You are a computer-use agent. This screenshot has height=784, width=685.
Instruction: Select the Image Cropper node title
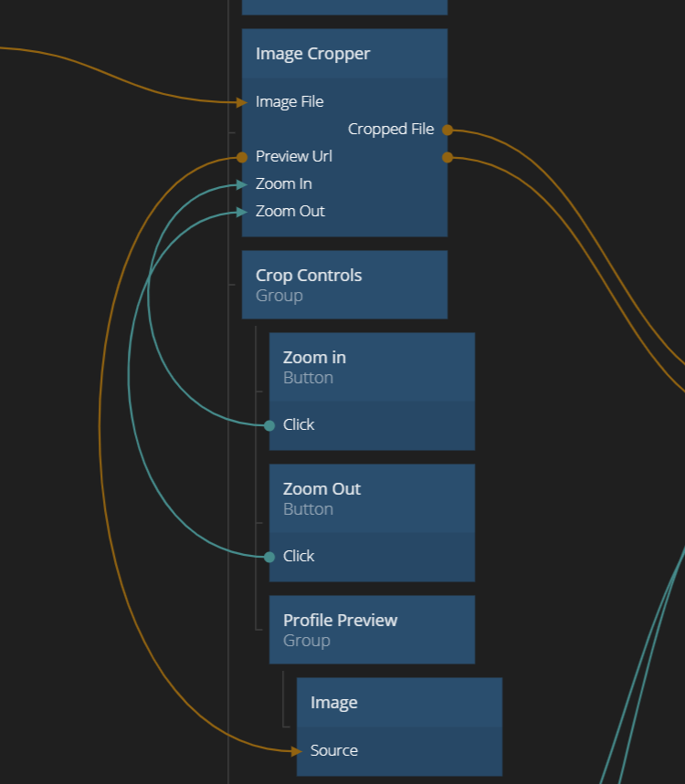(x=313, y=54)
